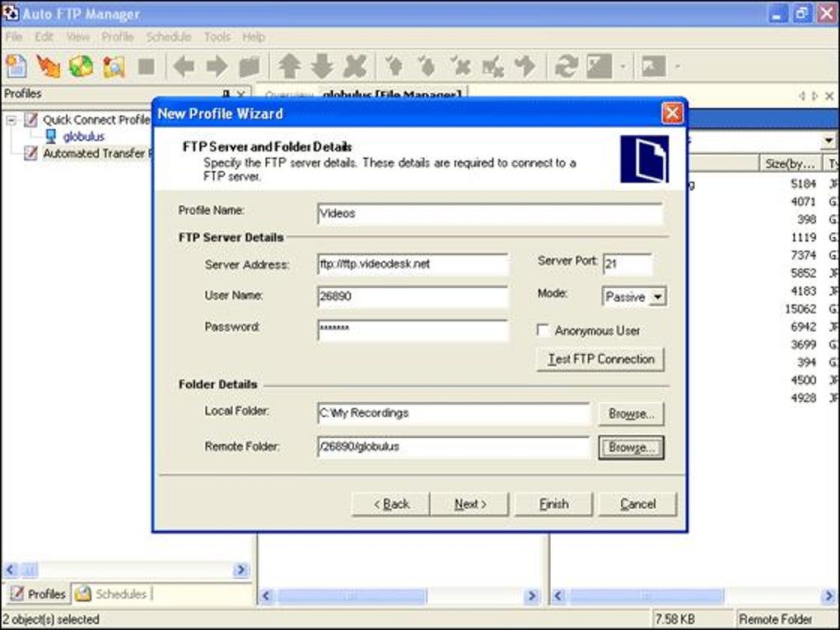The image size is (840, 630).
Task: Open the Mode Passive dropdown
Action: point(658,296)
